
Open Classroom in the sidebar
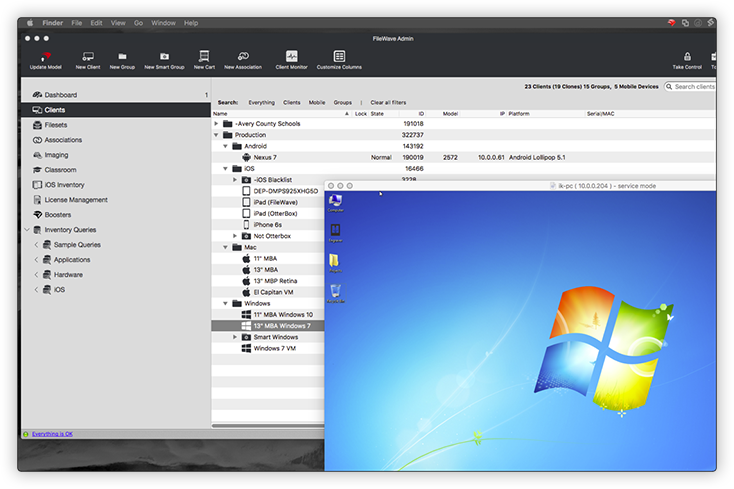[116, 170]
